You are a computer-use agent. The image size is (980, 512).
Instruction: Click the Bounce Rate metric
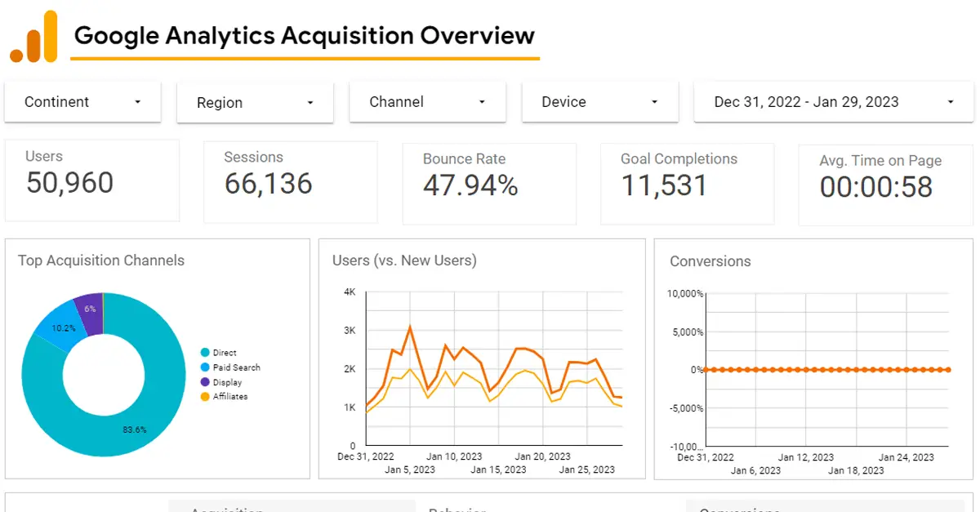488,183
